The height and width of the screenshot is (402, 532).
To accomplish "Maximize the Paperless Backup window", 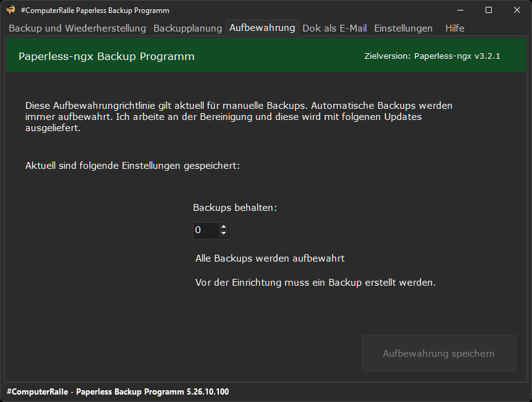I will [489, 10].
